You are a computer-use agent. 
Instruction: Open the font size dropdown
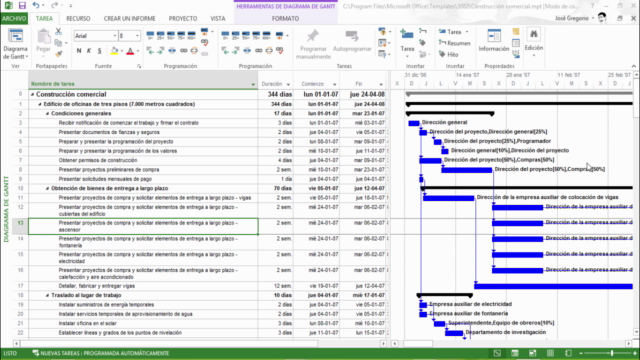[x=137, y=36]
